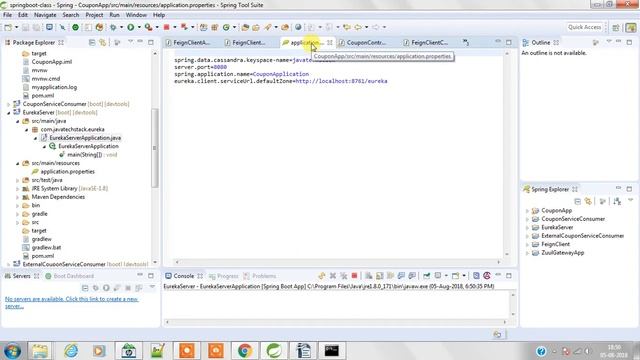Select pom.xml under EurekaServer
This screenshot has height=360, width=640.
click(x=42, y=256)
